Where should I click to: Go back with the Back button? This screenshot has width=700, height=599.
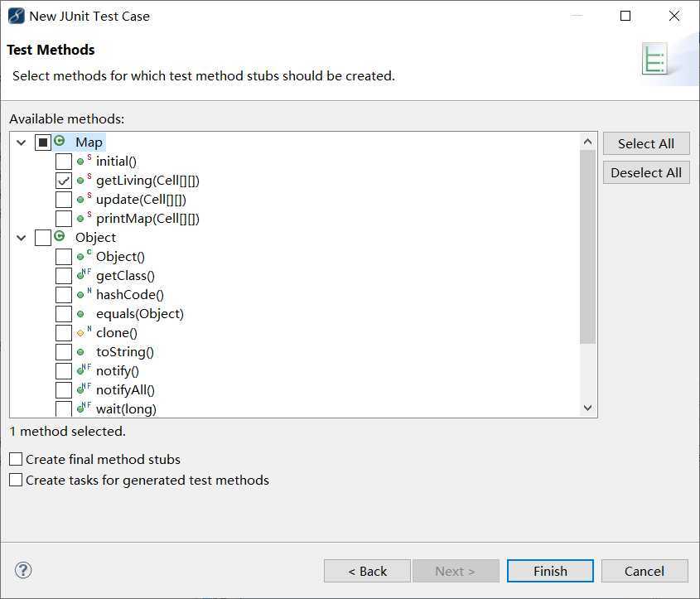(x=367, y=571)
